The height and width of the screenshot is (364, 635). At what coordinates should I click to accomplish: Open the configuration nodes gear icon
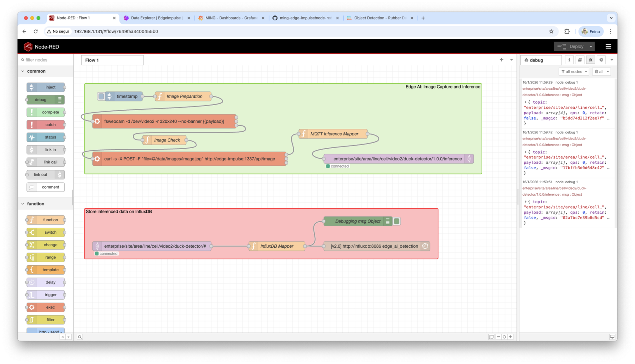tap(601, 60)
